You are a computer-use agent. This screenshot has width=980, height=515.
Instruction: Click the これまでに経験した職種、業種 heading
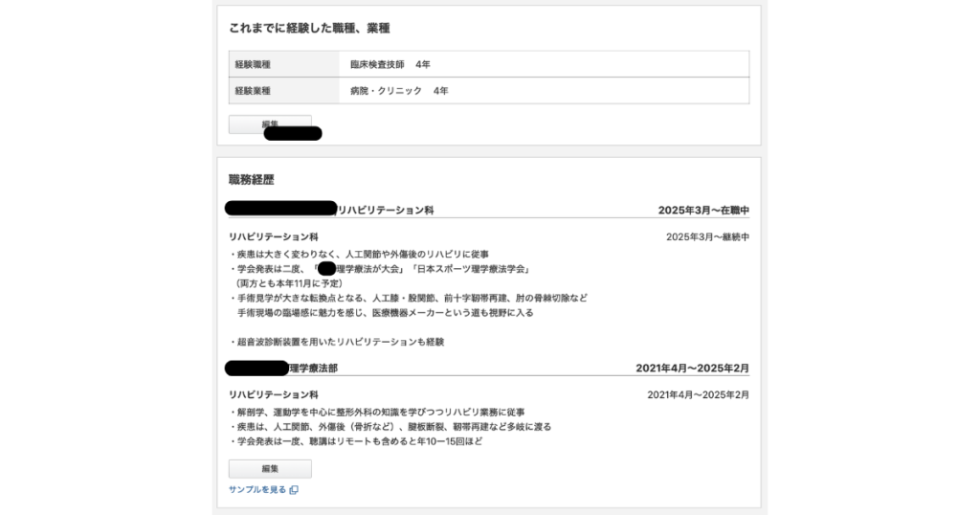(x=309, y=29)
